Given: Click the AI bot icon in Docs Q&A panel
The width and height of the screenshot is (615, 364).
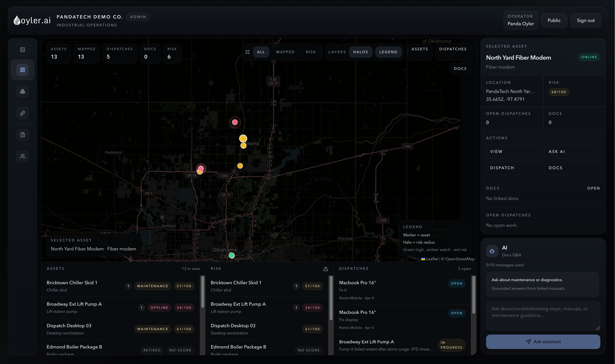Looking at the screenshot, I should (x=492, y=251).
